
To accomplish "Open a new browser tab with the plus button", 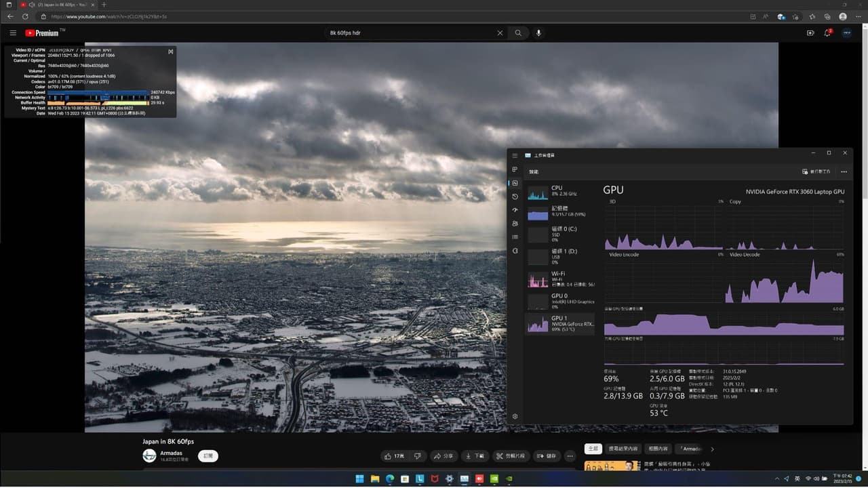I will [x=104, y=5].
